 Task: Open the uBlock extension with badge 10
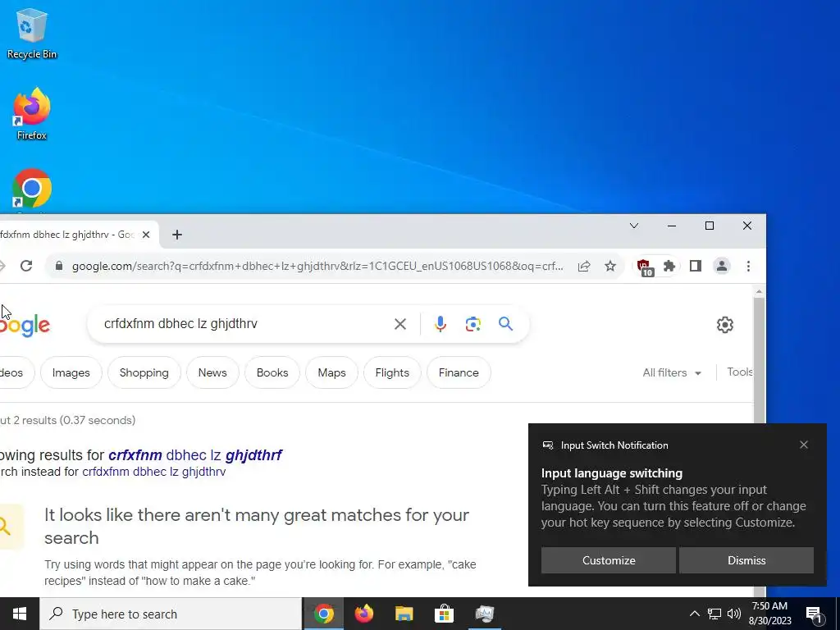pos(644,267)
